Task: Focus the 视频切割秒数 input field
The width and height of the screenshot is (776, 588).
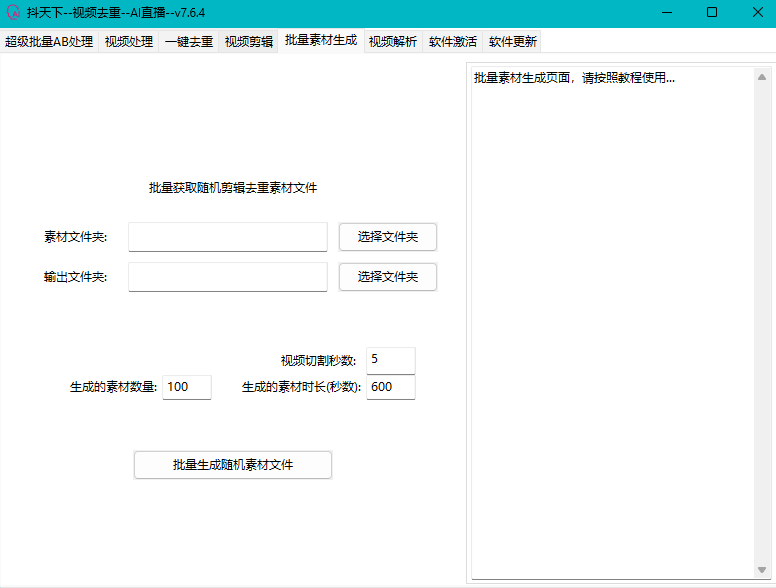Action: pyautogui.click(x=390, y=360)
